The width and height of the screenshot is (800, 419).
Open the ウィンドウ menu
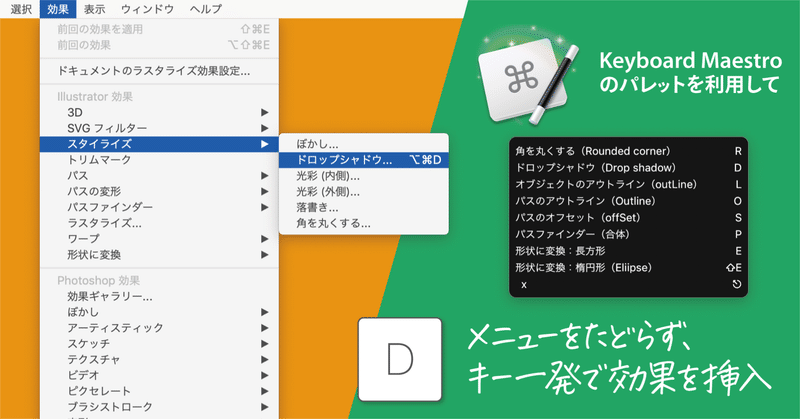tap(147, 9)
